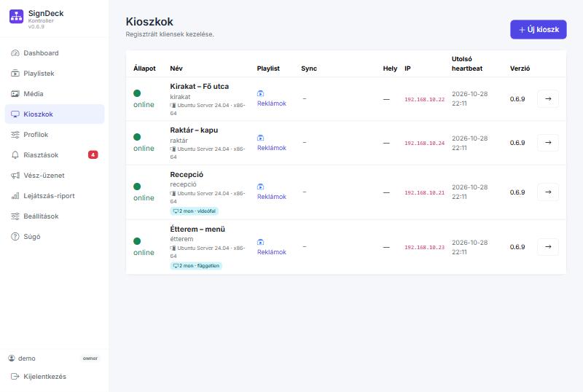Click the red alert badge showing 4
This screenshot has height=392, width=583.
93,154
